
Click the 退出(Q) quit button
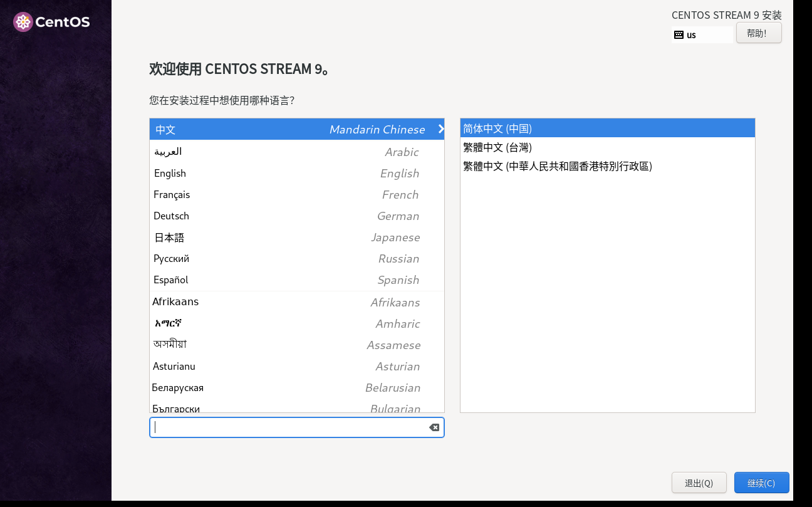699,483
